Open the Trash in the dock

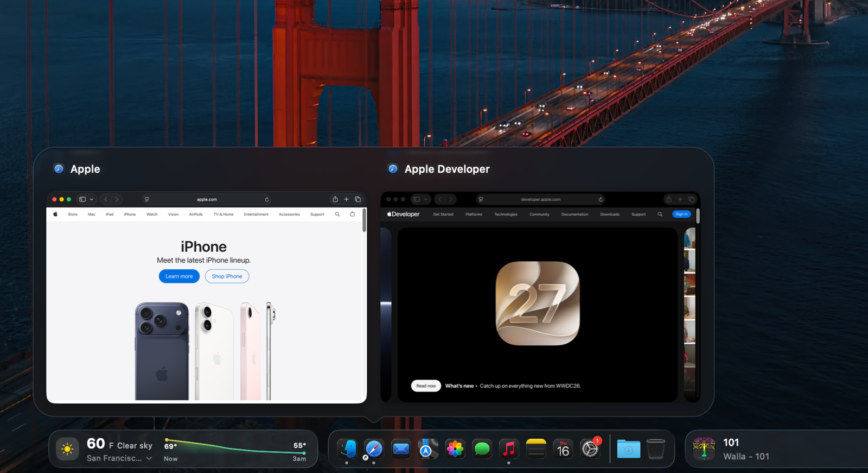coord(656,449)
